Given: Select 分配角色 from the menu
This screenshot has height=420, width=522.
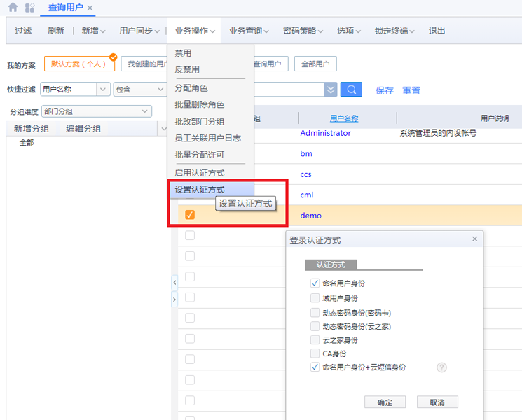Looking at the screenshot, I should 191,88.
